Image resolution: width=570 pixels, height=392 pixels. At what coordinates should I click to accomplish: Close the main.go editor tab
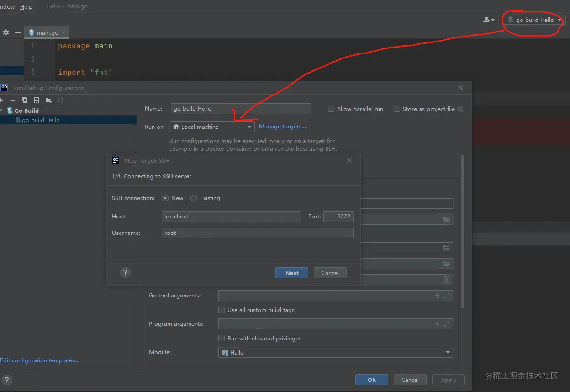coord(64,32)
